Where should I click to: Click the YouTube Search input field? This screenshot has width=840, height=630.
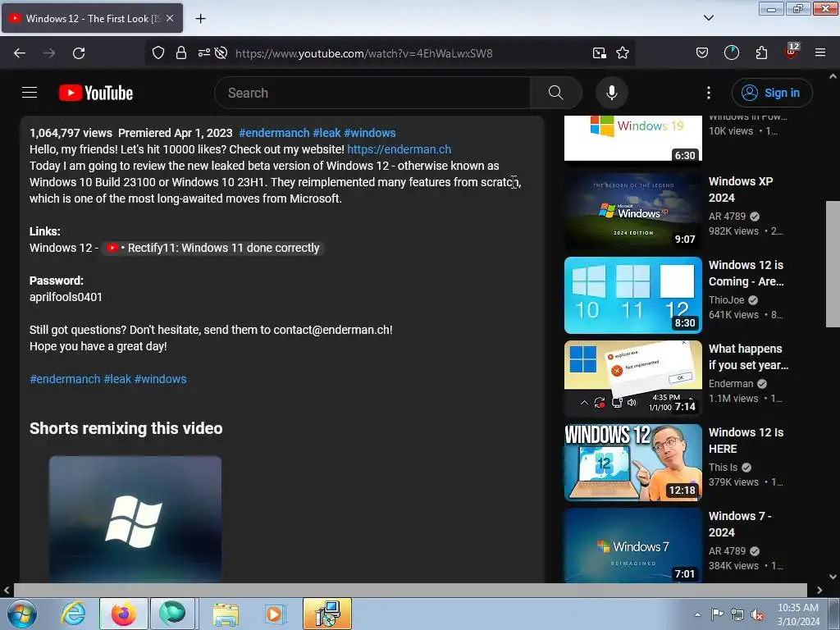click(x=373, y=93)
